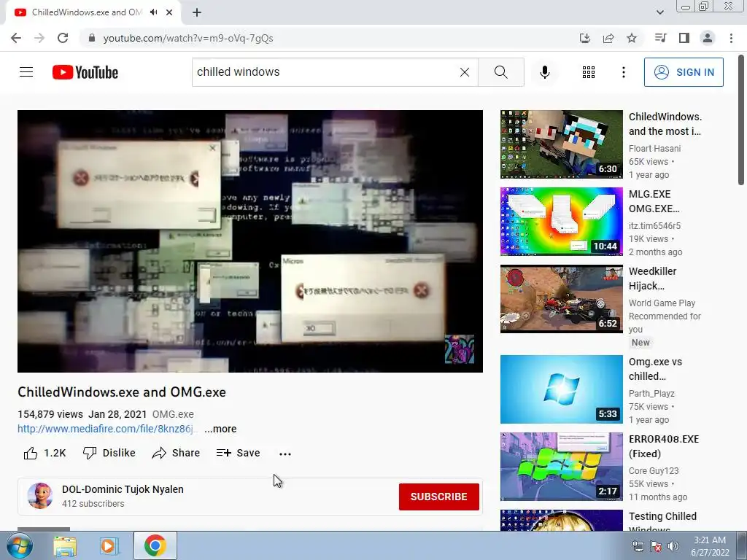The image size is (747, 560).
Task: Open the media control icon in the toolbar
Action: [660, 38]
